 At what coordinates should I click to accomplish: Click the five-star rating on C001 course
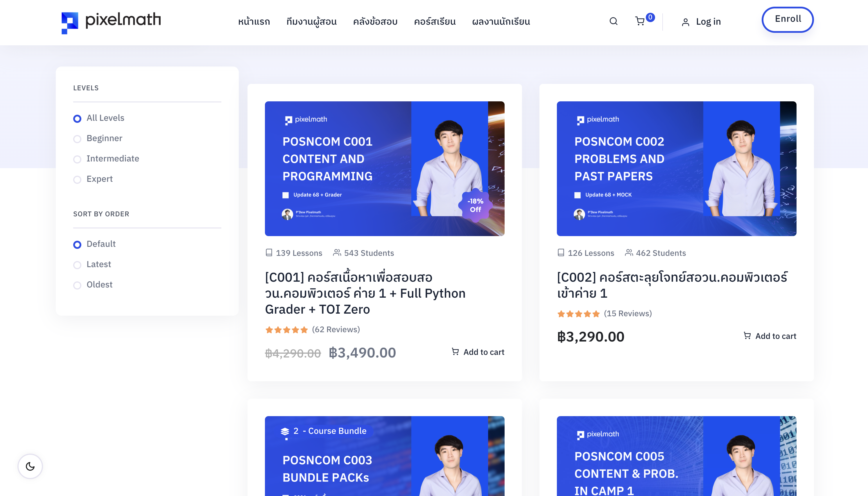tap(286, 330)
